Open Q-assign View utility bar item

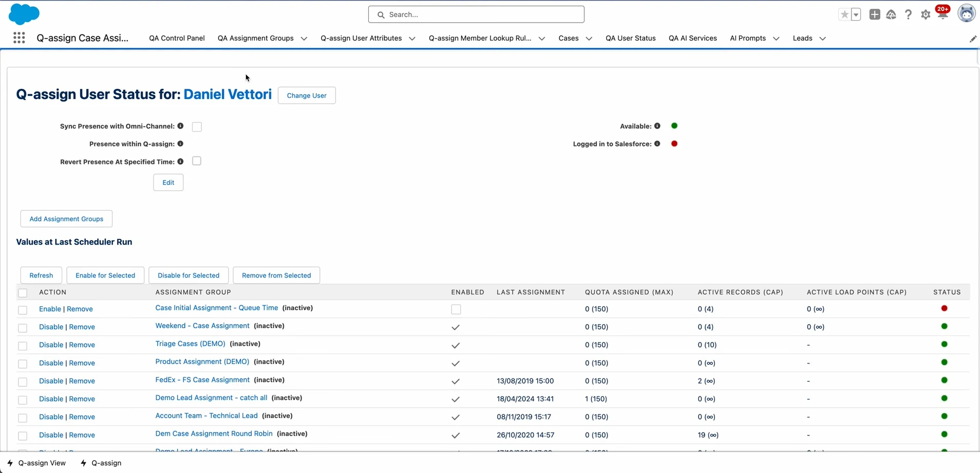(36, 463)
